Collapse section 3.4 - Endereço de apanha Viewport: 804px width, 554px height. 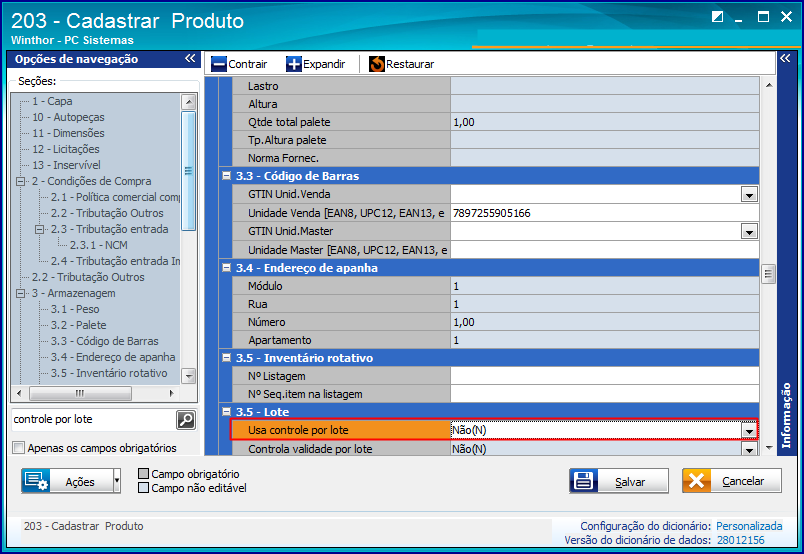click(x=226, y=267)
